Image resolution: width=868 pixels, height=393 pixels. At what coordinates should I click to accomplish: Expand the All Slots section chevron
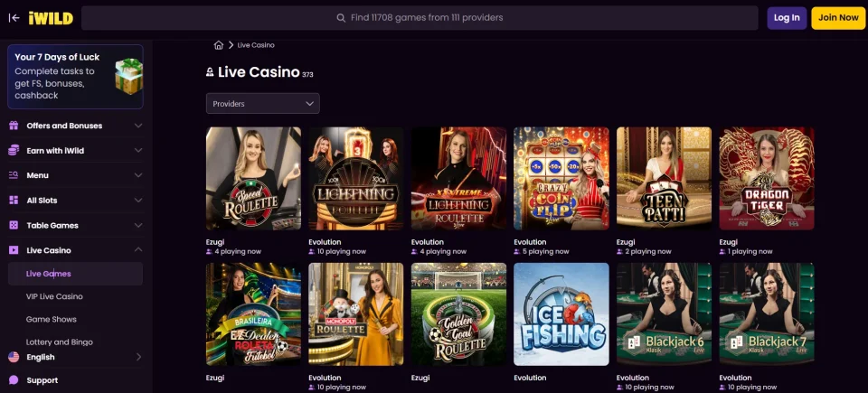click(x=137, y=201)
